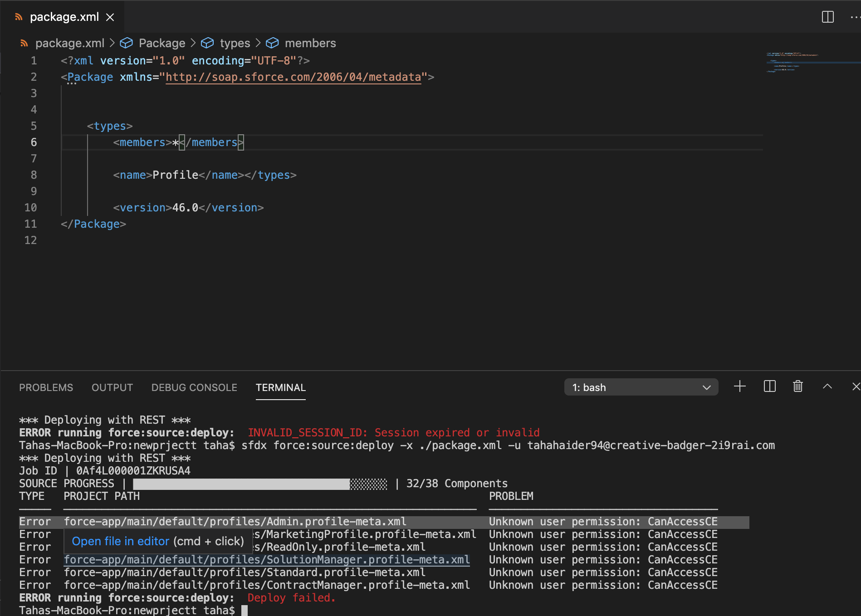The height and width of the screenshot is (616, 861).
Task: Click the Job ID 0Af4L000001ZKRUSA4 text
Action: coord(105,471)
